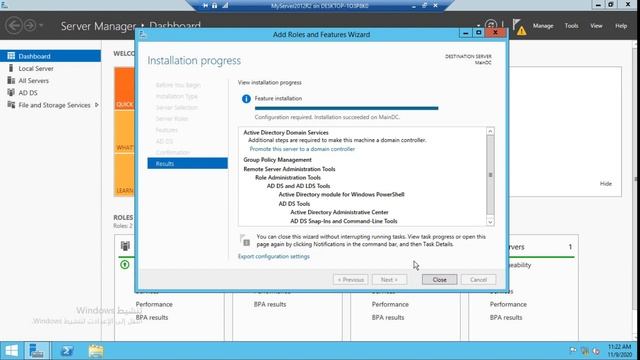The height and width of the screenshot is (360, 640).
Task: Open the View menu
Action: 596,26
